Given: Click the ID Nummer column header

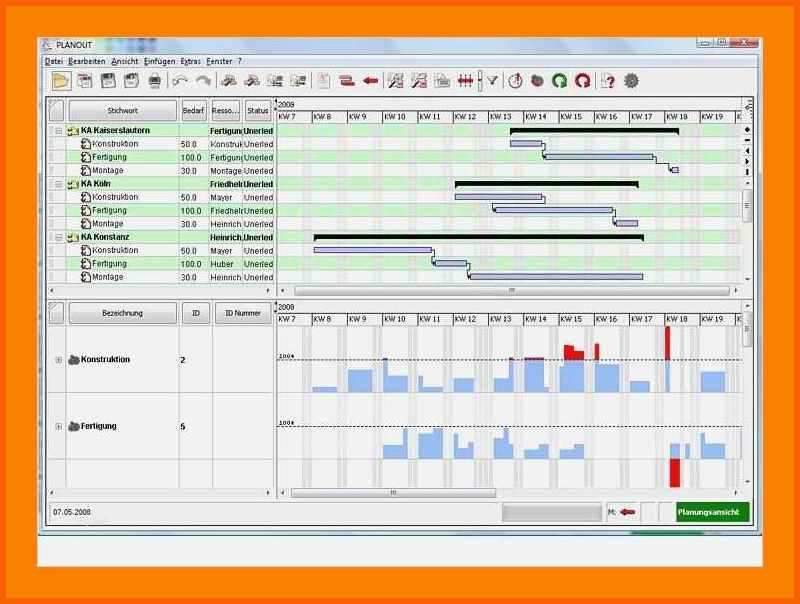Looking at the screenshot, I should pyautogui.click(x=243, y=313).
